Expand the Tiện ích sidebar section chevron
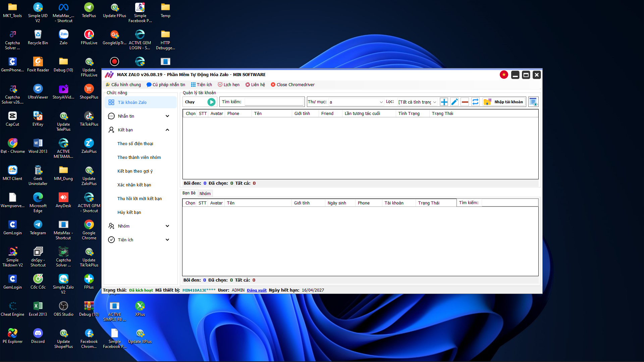Image resolution: width=644 pixels, height=362 pixels. click(167, 240)
